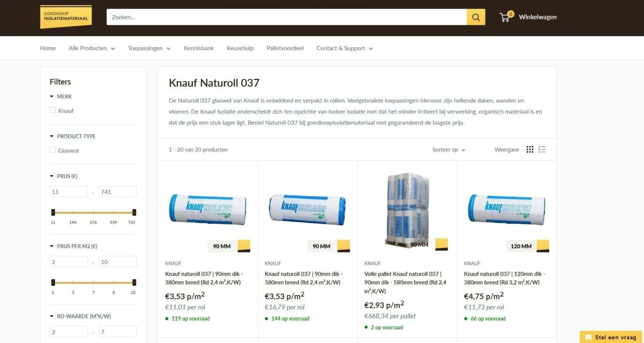Expand the Alle Producten menu
The image size is (644, 343).
(92, 48)
